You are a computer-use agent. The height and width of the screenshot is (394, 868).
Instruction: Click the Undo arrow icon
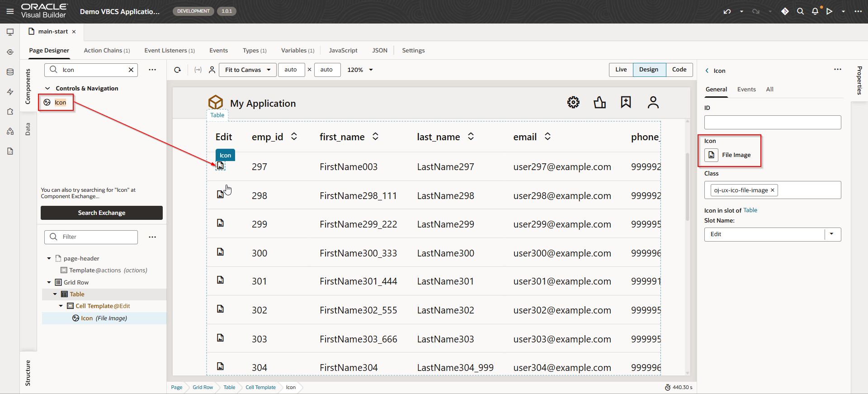[x=727, y=11]
